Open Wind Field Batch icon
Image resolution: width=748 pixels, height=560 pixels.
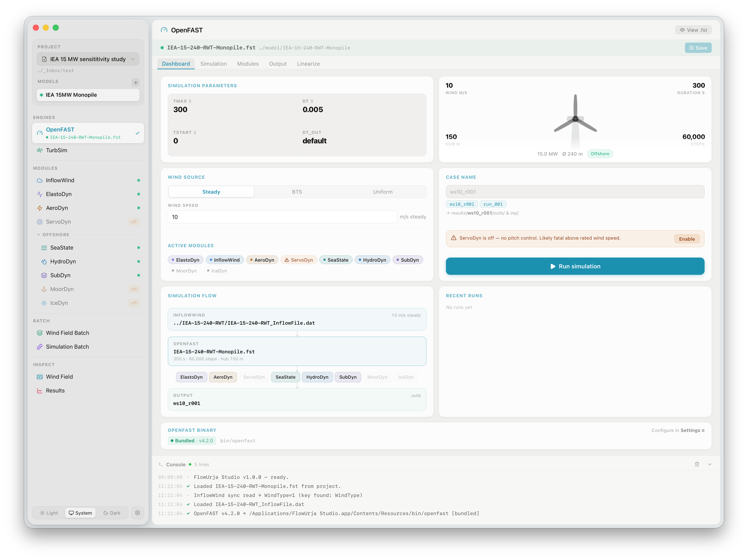tap(40, 333)
